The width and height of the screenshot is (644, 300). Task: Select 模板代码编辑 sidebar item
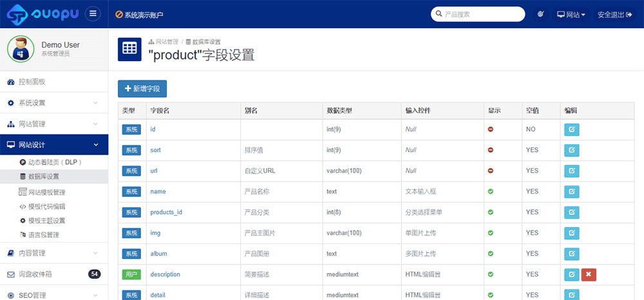(46, 206)
